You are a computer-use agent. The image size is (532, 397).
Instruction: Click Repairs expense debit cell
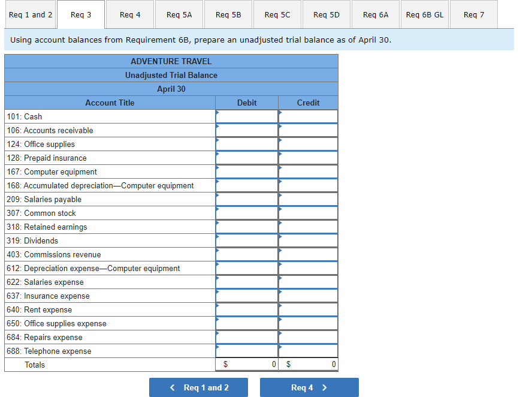coord(247,337)
